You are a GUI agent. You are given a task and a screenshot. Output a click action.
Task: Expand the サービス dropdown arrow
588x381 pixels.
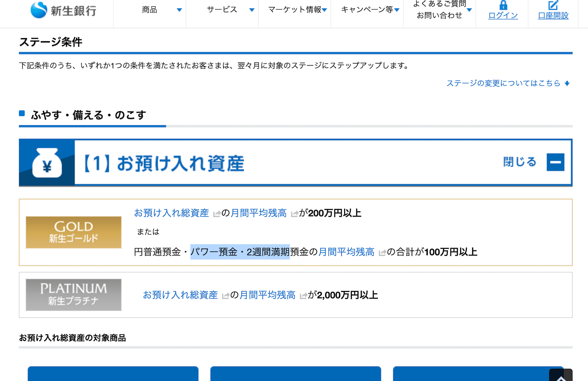[252, 10]
